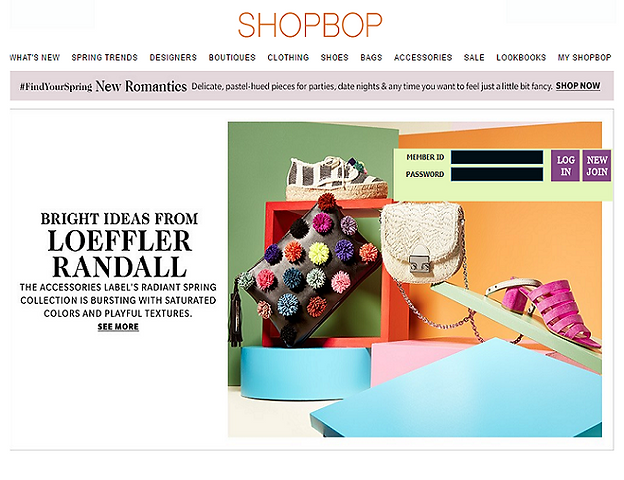
Task: Go to DESIGNERS section
Action: click(173, 58)
